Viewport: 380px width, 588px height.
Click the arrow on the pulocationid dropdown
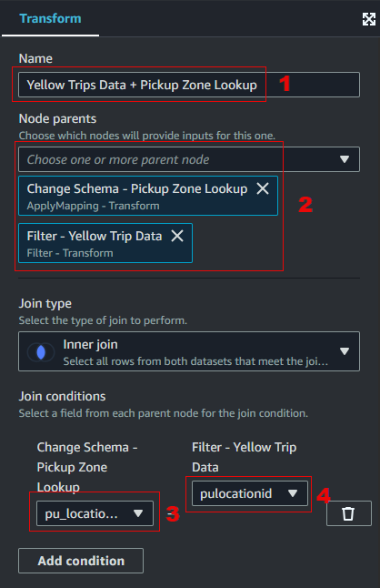pyautogui.click(x=293, y=493)
